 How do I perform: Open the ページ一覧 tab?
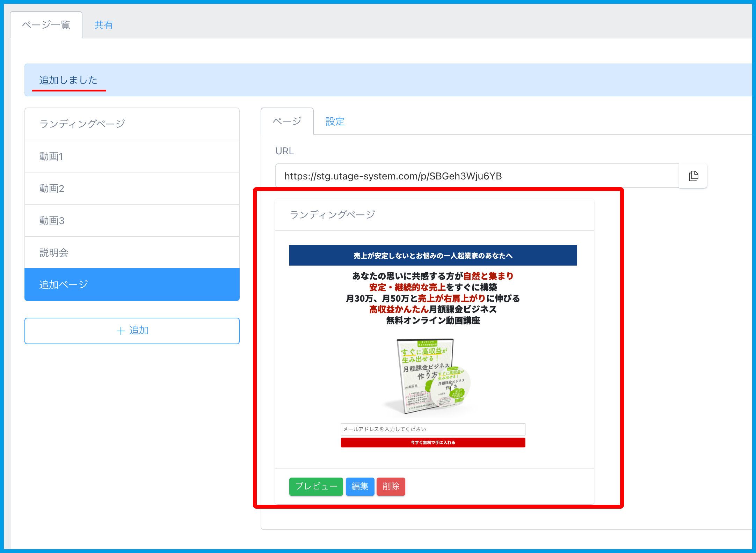(x=46, y=25)
